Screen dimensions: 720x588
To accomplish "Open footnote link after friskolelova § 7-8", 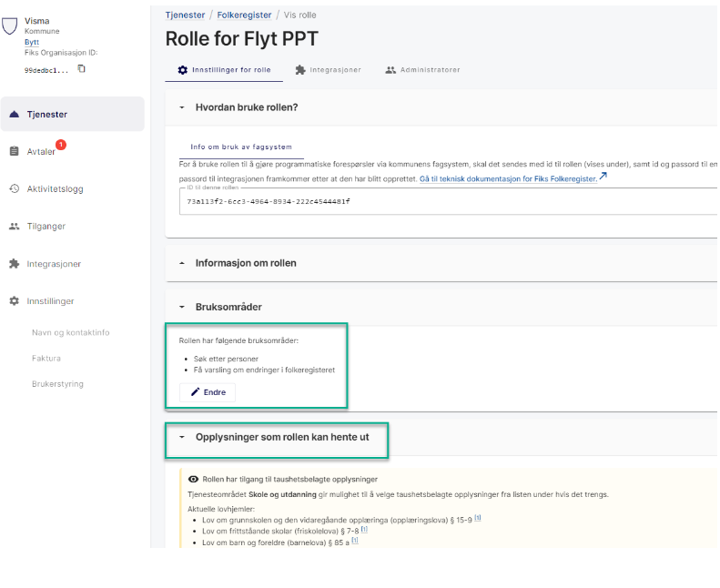I will [364, 529].
